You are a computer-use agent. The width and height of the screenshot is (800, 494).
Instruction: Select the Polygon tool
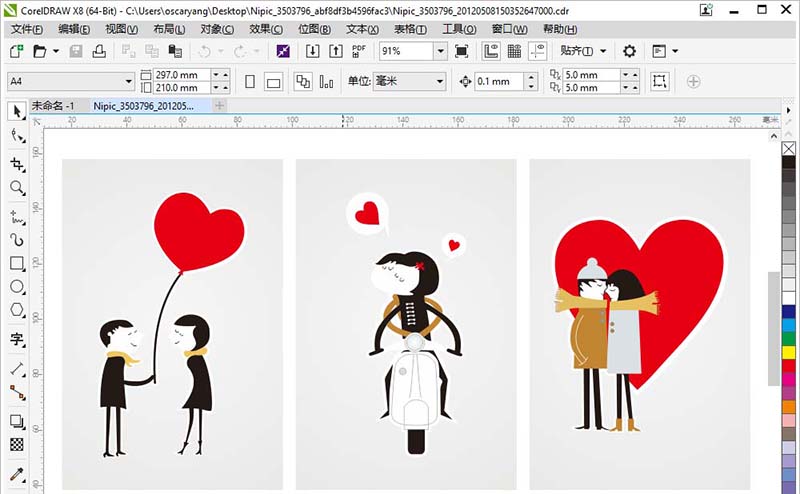[x=16, y=311]
